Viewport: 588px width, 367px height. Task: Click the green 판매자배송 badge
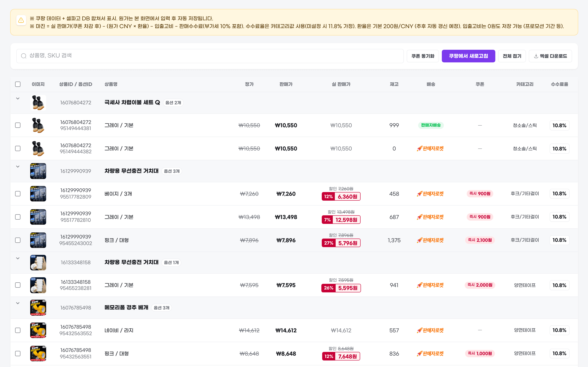pos(431,125)
